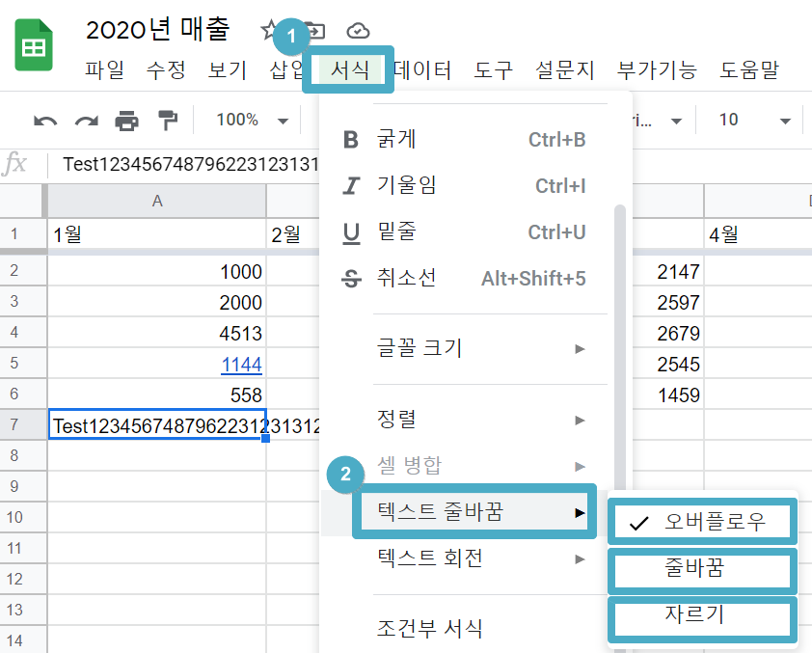Viewport: 812px width, 653px height.
Task: Select the 줄바꿈 wrapping option
Action: [x=703, y=568]
